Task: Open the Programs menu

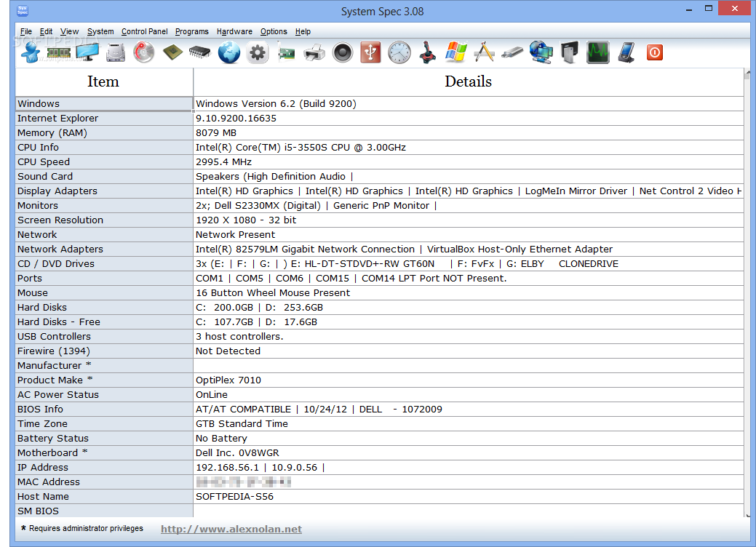Action: click(x=192, y=31)
